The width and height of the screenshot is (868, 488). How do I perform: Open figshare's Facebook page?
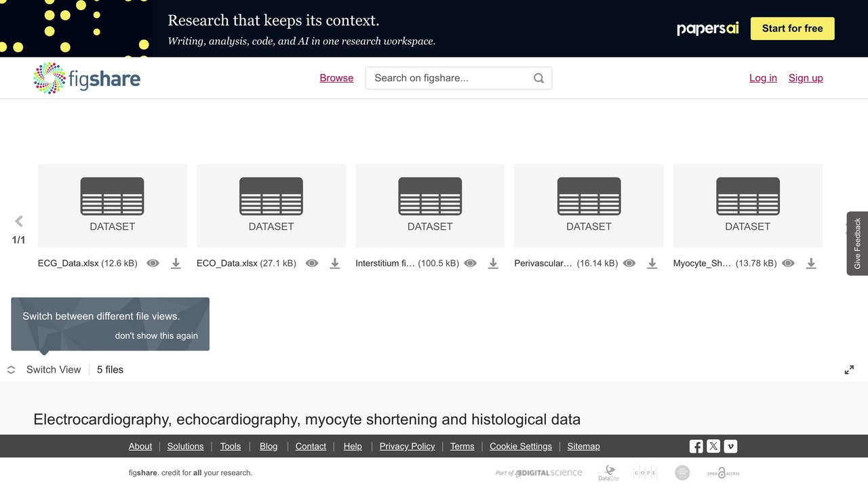[696, 446]
